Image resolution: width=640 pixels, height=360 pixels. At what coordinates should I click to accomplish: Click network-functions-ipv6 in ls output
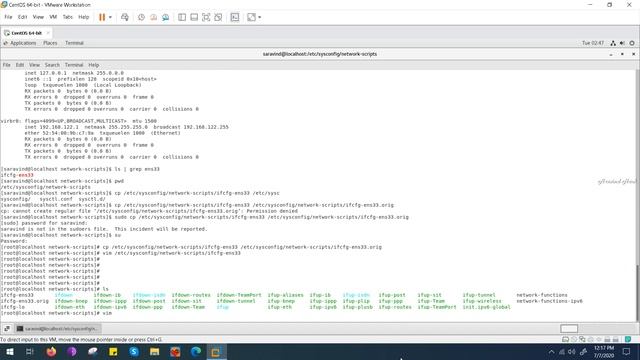click(x=549, y=301)
